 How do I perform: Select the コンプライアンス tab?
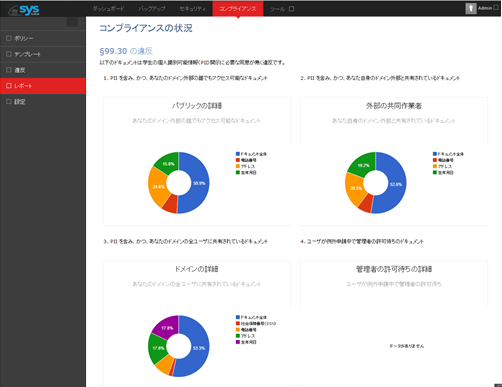pyautogui.click(x=238, y=9)
